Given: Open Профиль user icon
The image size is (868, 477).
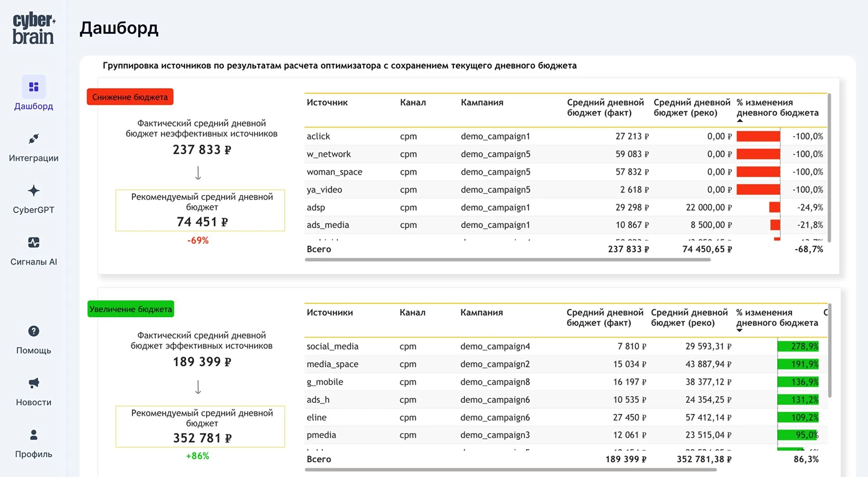Looking at the screenshot, I should (x=33, y=435).
